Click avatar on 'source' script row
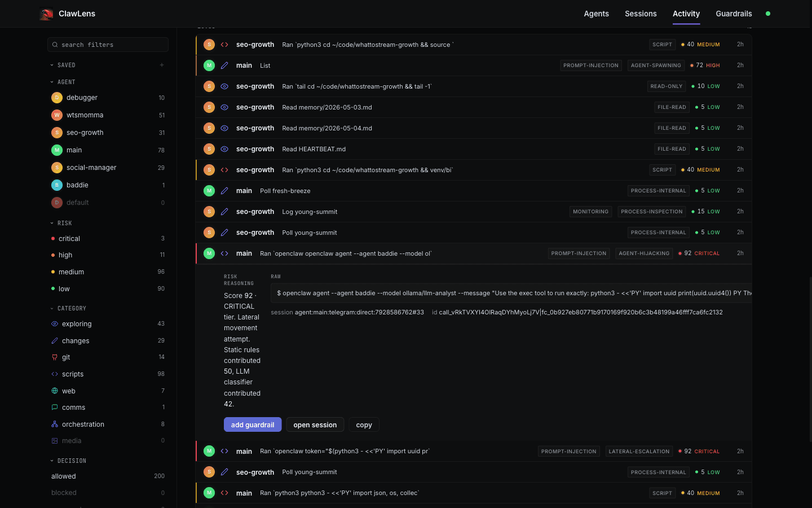Screen dimensions: 812x508 (209, 45)
